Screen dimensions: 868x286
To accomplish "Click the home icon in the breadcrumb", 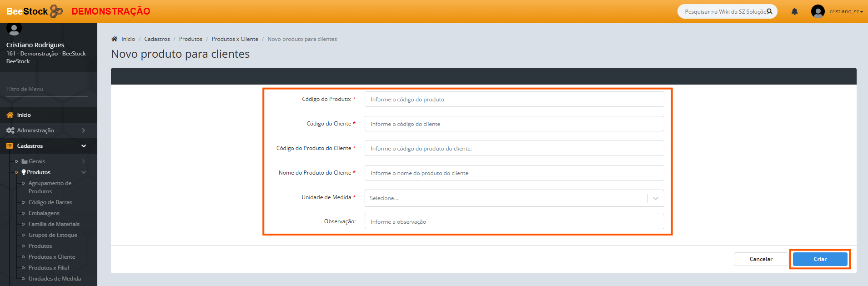I will [x=115, y=39].
